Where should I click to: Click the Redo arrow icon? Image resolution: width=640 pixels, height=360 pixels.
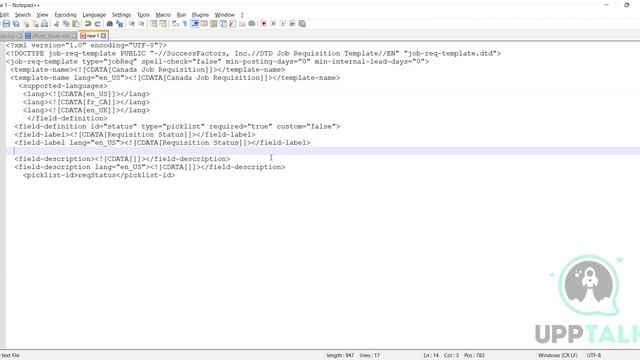click(98, 24)
